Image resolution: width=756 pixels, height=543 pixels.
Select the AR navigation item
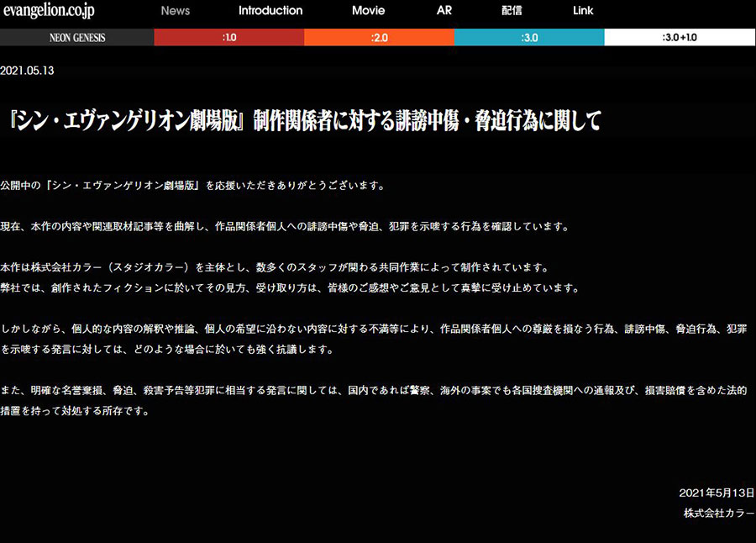coord(444,11)
